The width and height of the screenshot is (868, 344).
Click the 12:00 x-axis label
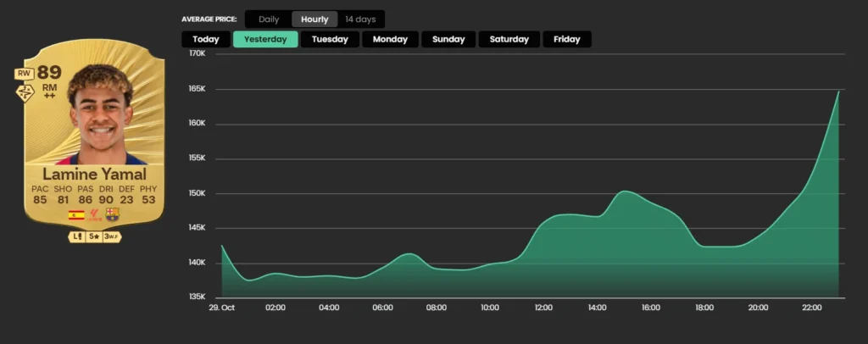(x=543, y=308)
